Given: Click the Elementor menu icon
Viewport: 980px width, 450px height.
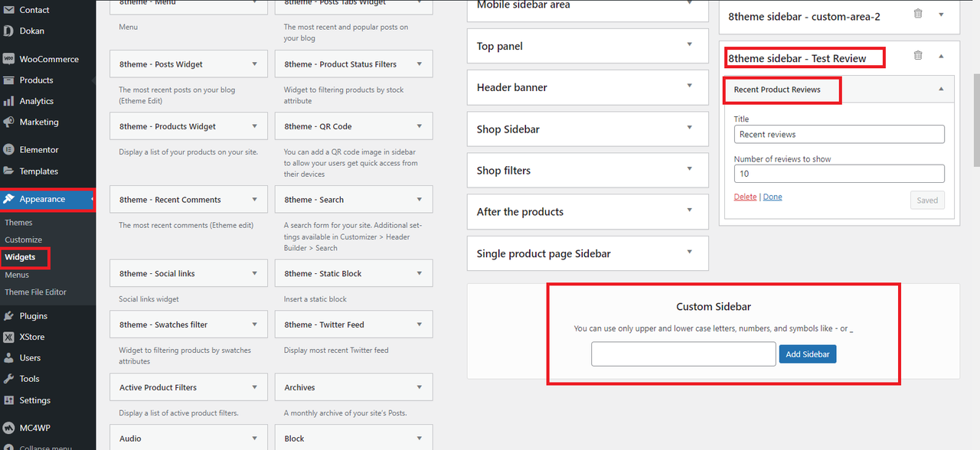Looking at the screenshot, I should pyautogui.click(x=8, y=150).
